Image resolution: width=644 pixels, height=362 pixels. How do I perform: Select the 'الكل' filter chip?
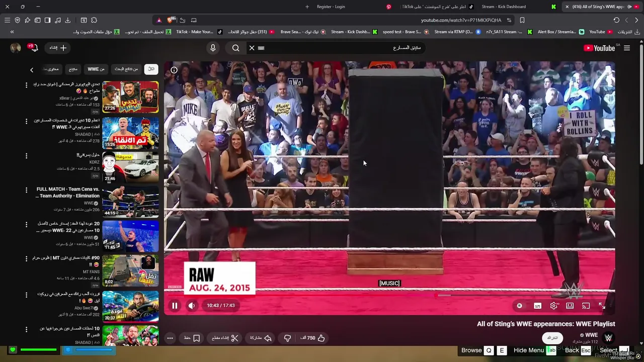151,69
